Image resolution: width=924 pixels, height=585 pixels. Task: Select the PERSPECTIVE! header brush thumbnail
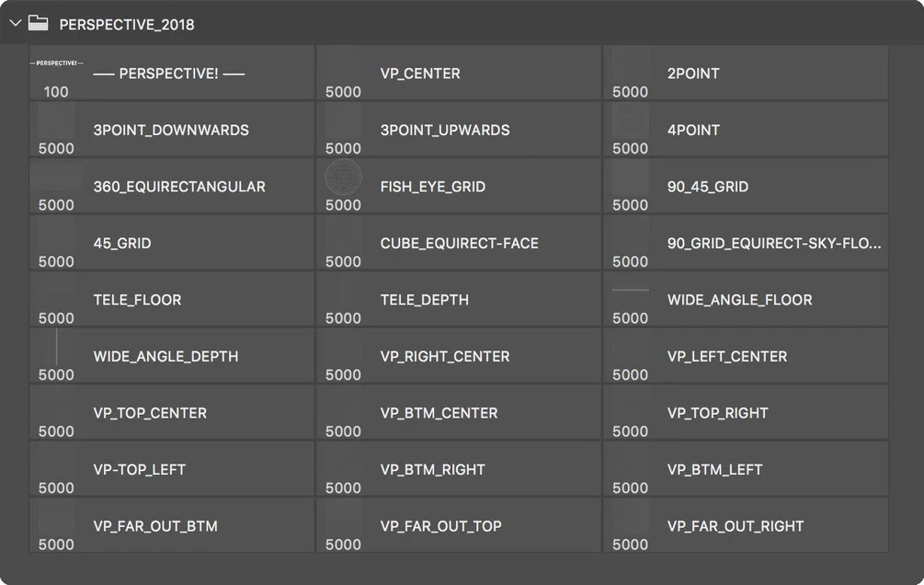(x=56, y=63)
